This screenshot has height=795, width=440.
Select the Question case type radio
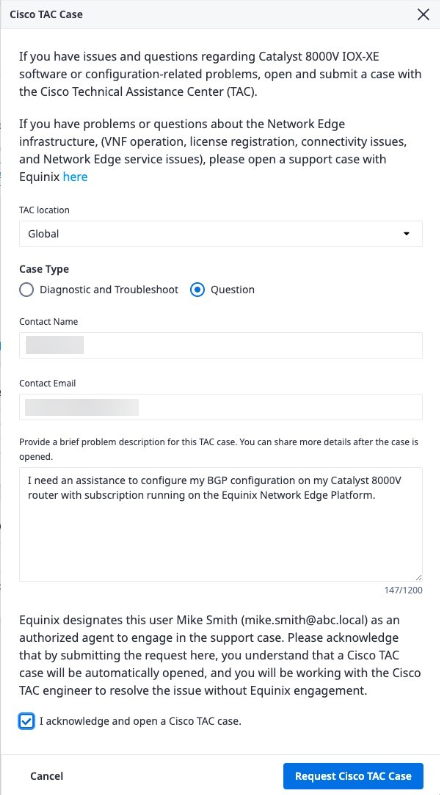pos(197,290)
